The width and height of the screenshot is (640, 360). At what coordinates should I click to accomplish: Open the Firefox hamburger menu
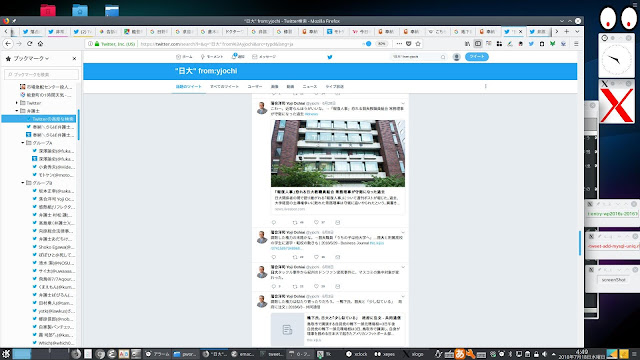pos(576,44)
